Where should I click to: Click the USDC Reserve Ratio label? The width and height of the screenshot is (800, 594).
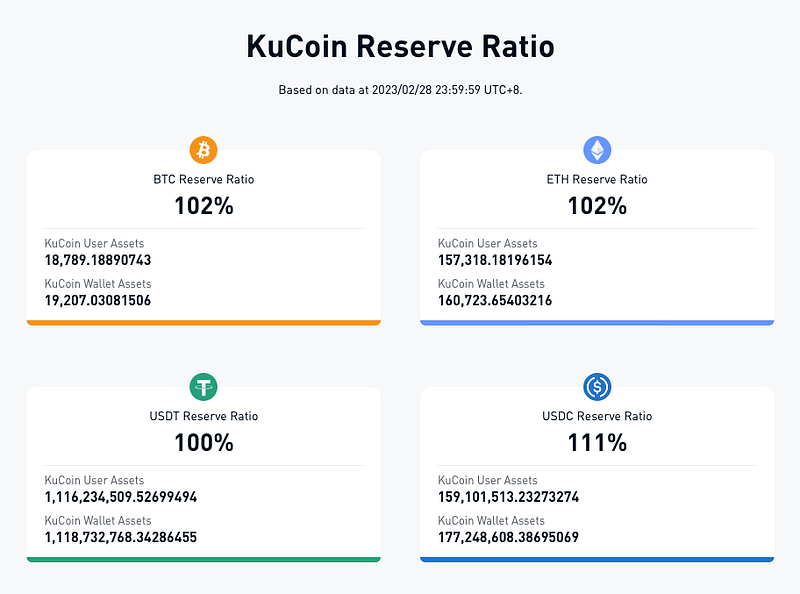(x=597, y=416)
